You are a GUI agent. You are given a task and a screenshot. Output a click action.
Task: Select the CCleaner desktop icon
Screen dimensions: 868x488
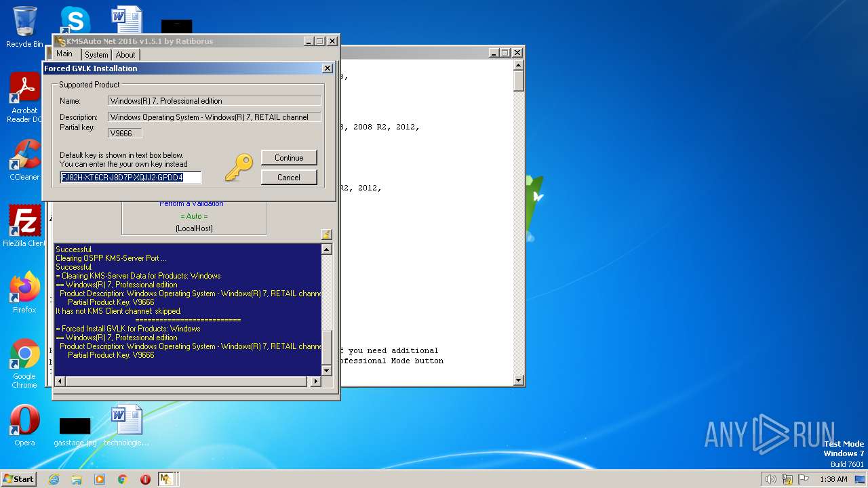[x=24, y=160]
